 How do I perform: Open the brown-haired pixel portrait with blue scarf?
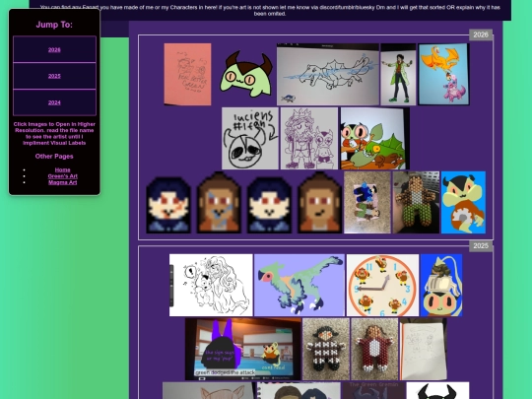[219, 202]
